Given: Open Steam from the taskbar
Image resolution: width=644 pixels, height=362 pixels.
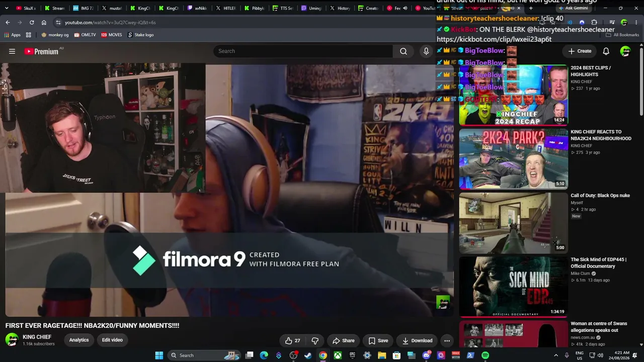Looking at the screenshot, I should pos(308,355).
